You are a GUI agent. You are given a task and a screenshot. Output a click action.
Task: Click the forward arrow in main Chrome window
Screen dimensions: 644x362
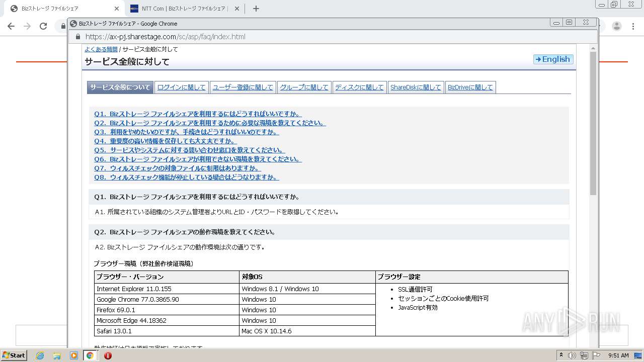[x=27, y=26]
